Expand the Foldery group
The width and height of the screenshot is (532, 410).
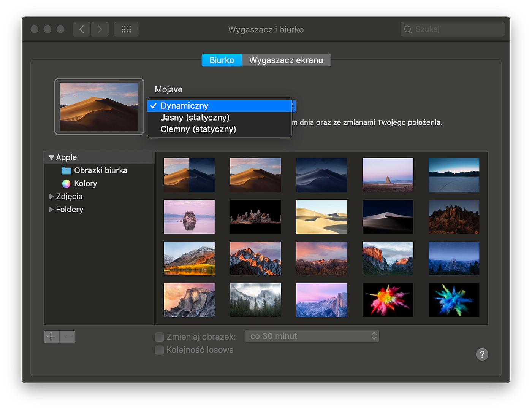tap(51, 210)
